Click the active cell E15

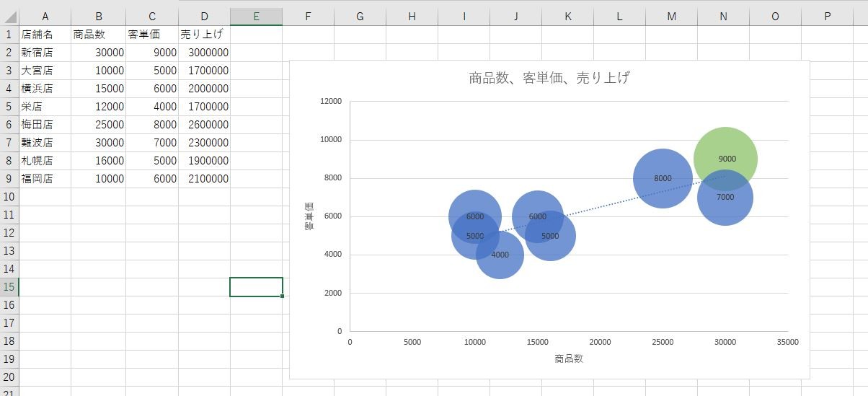(256, 287)
